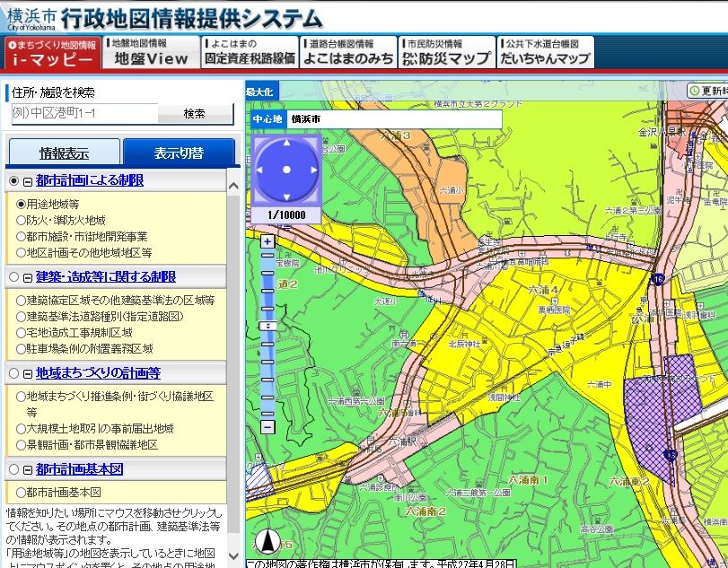Screen dimensions: 728x568
Task: Collapse the 都市計画基本図 section
Action: point(28,469)
